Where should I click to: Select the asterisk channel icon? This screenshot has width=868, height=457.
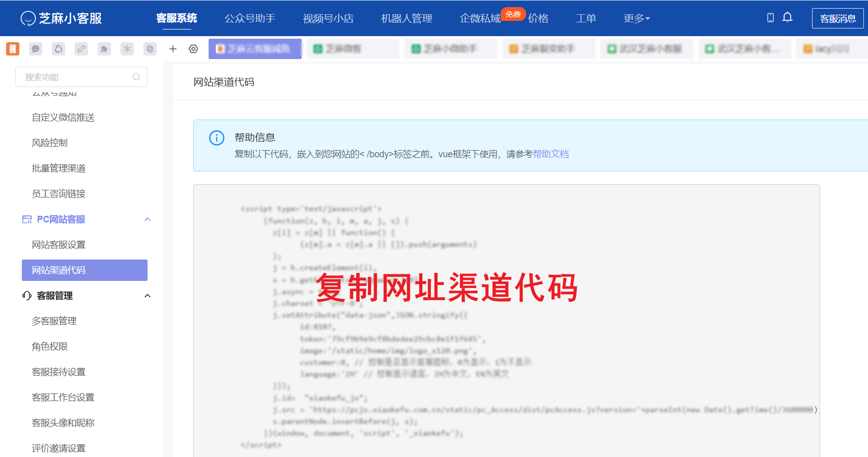point(127,49)
